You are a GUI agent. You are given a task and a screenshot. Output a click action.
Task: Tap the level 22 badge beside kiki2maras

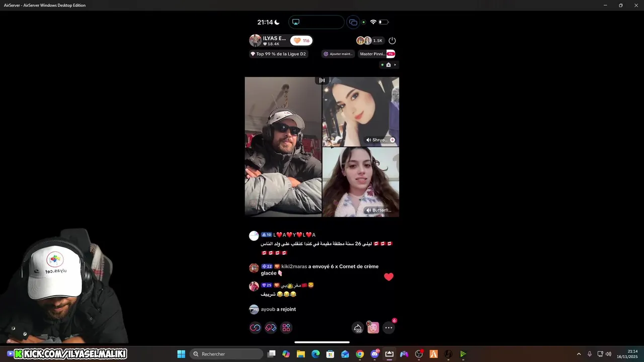(x=267, y=266)
